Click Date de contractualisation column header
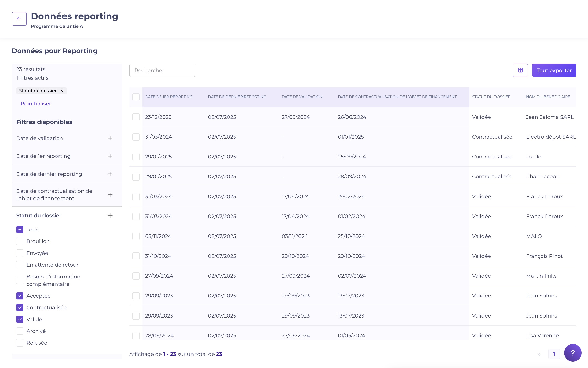The height and width of the screenshot is (368, 588). [x=397, y=97]
